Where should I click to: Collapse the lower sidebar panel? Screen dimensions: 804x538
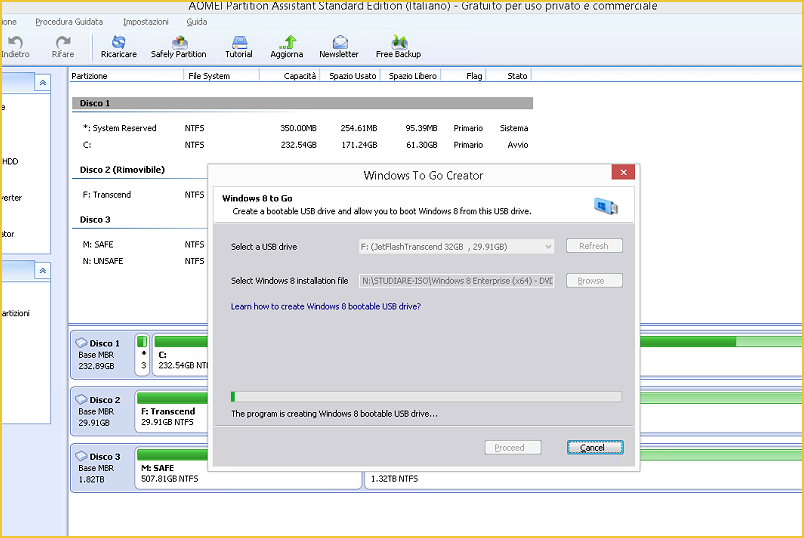click(x=43, y=270)
